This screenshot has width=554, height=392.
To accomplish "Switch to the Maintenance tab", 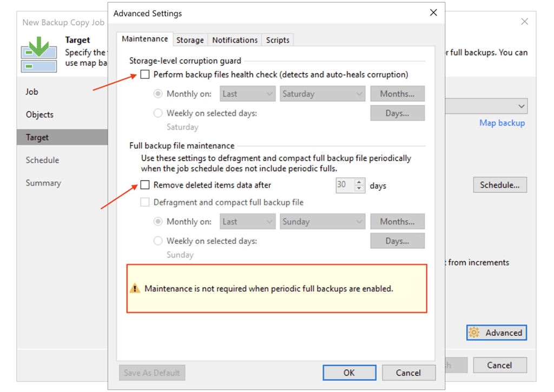I will click(x=145, y=39).
